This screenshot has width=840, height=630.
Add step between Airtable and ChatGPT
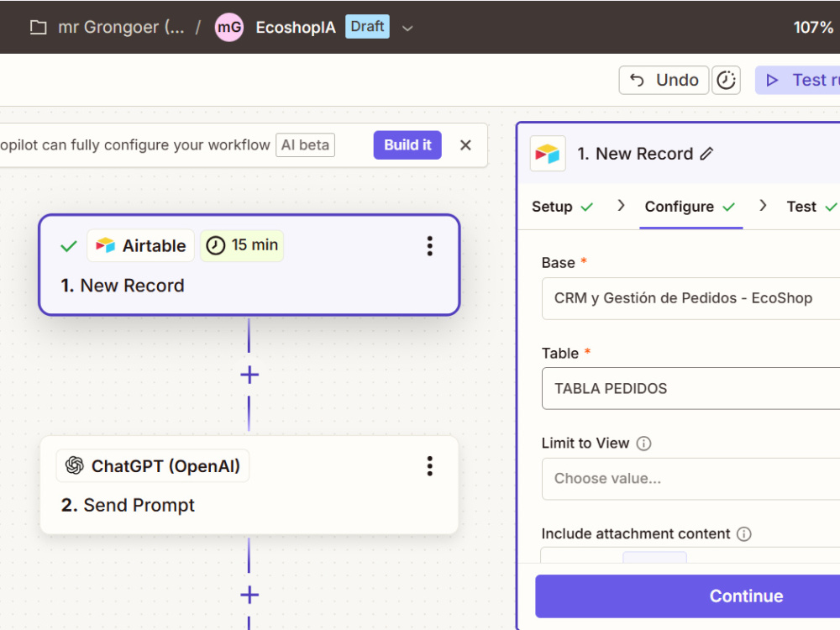(x=249, y=375)
